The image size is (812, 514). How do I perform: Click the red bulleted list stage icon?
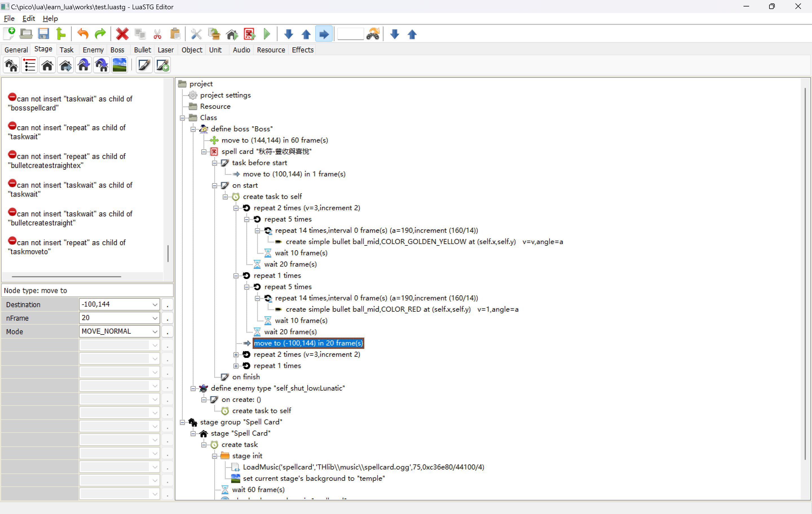(30, 65)
